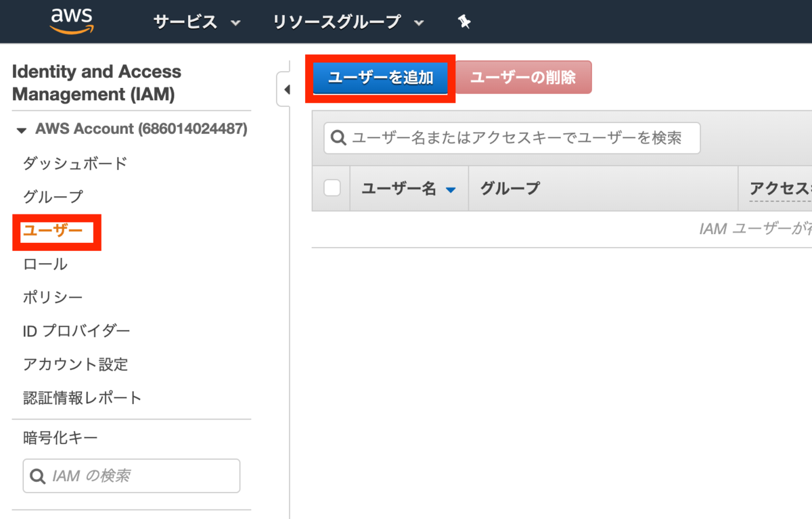Click the pin icon in navigation bar
The width and height of the screenshot is (812, 519).
tap(464, 21)
